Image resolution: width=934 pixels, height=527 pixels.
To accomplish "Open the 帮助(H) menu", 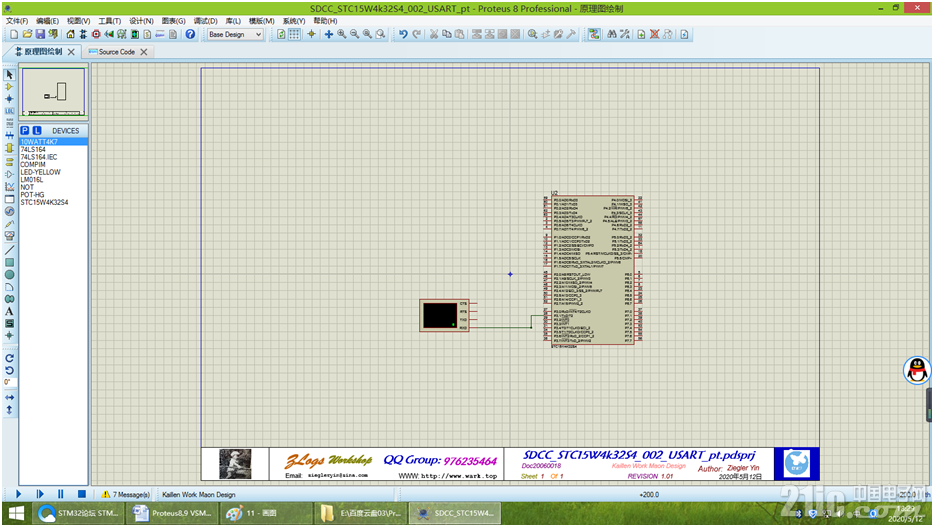I will (325, 21).
